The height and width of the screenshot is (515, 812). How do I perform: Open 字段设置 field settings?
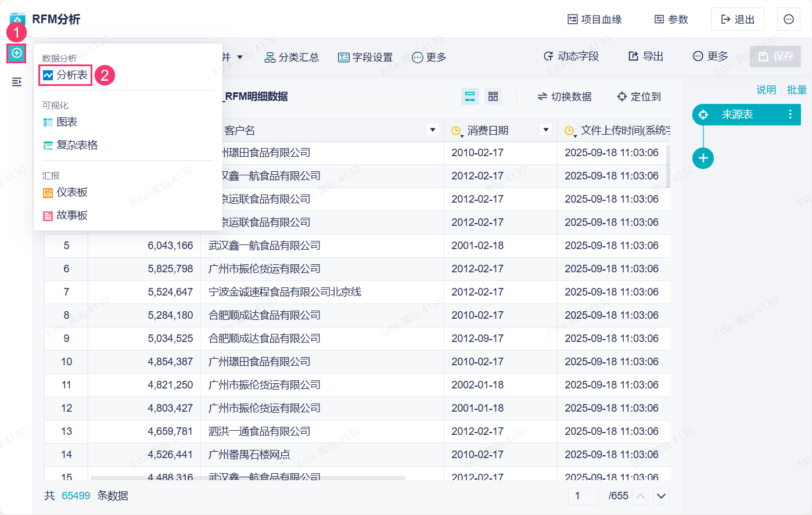tap(365, 57)
